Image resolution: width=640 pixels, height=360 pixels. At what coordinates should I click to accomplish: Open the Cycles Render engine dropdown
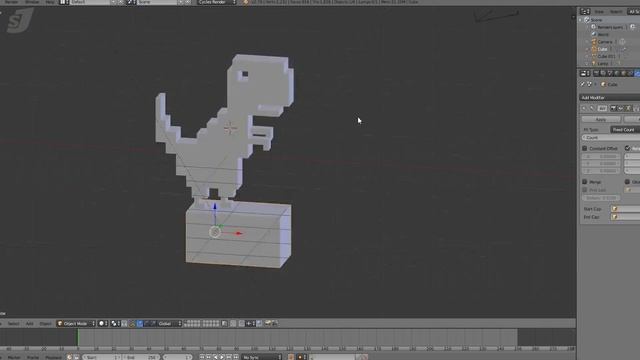click(217, 2)
